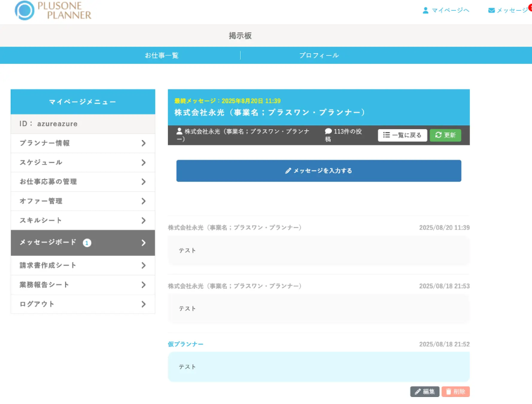Select ログアウト in the sidebar menu
Image resolution: width=532 pixels, height=404 pixels.
tap(37, 304)
